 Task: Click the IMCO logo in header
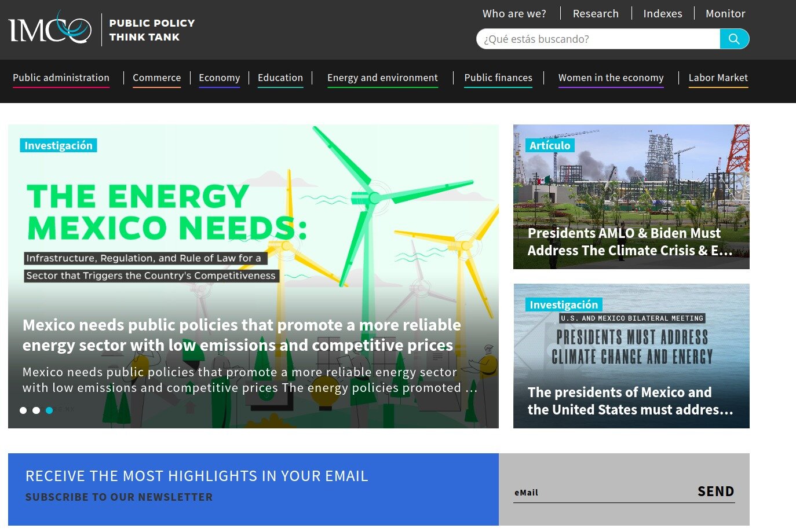(x=50, y=29)
